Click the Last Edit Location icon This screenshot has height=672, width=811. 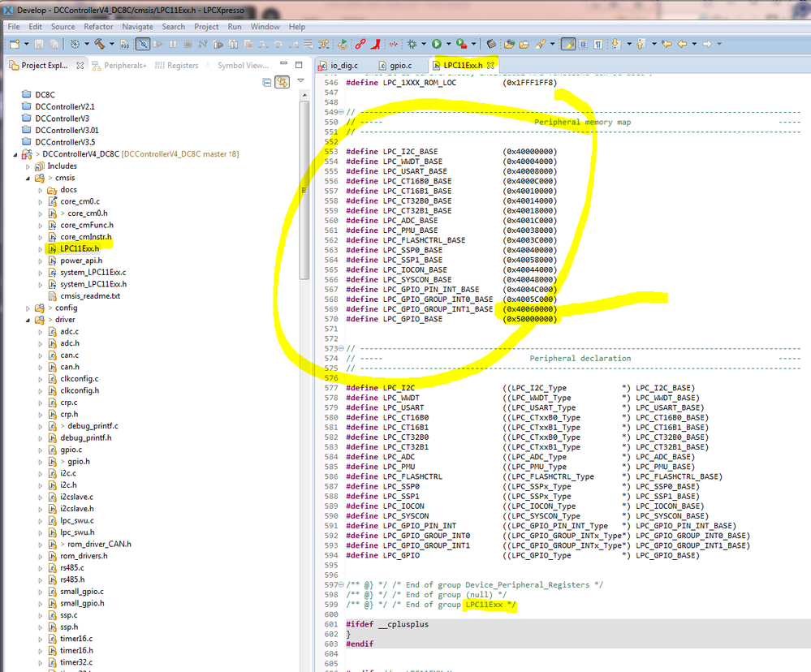click(666, 44)
